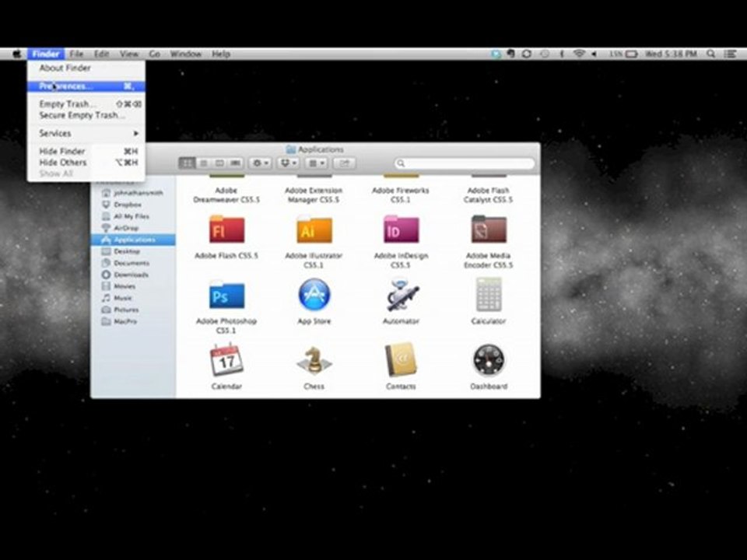Switch Finder to icon view
The height and width of the screenshot is (560, 747).
(188, 163)
